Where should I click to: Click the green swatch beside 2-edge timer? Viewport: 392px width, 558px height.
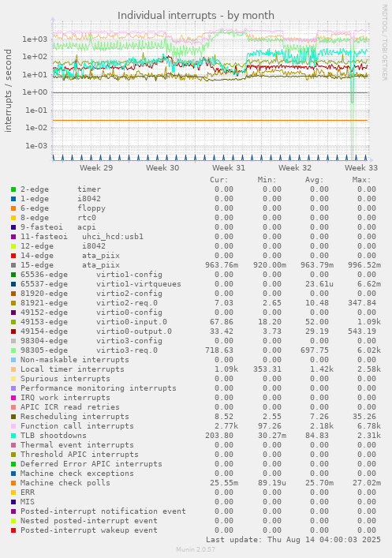point(13,189)
